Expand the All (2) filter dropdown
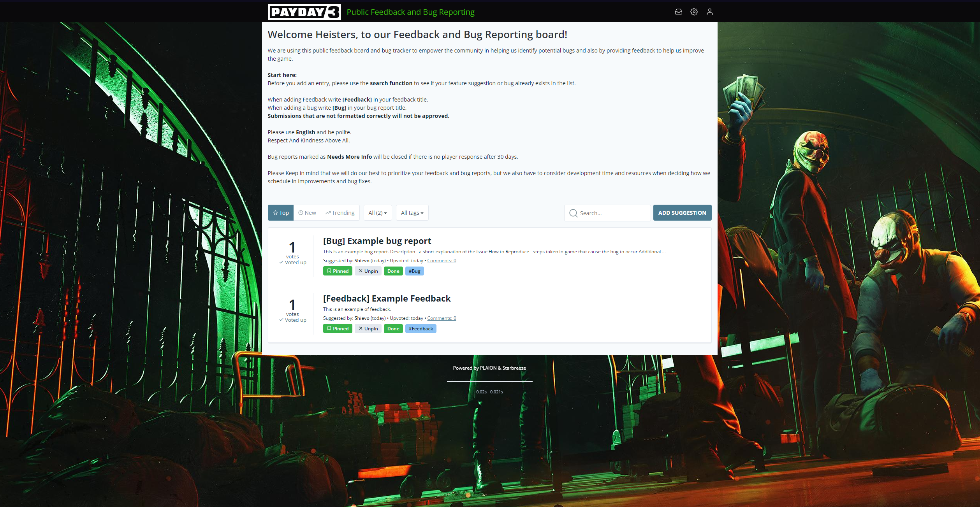This screenshot has height=507, width=980. click(378, 212)
